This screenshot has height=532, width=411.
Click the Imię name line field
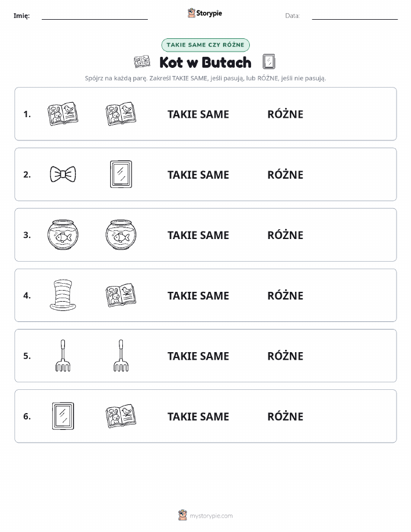pyautogui.click(x=94, y=16)
